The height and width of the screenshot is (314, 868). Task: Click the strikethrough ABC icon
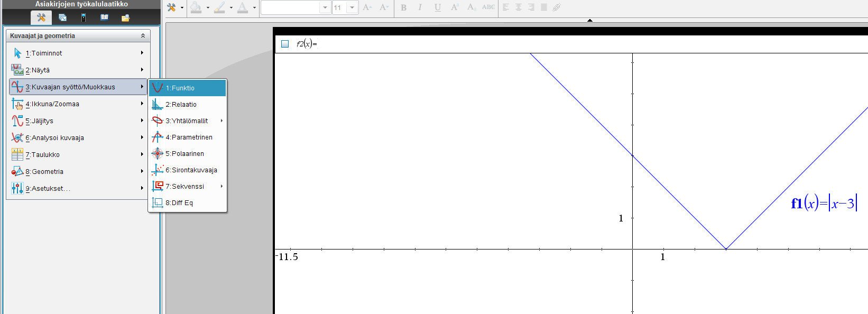(x=488, y=7)
